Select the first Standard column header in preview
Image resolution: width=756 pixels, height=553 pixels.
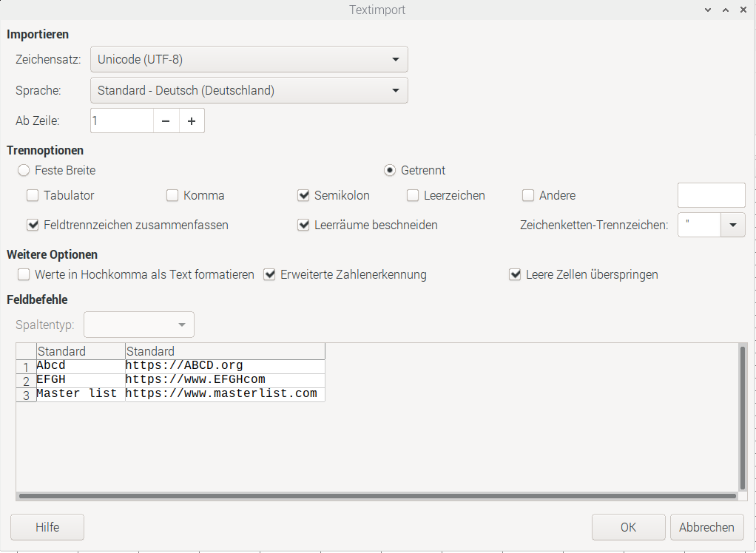tap(81, 351)
